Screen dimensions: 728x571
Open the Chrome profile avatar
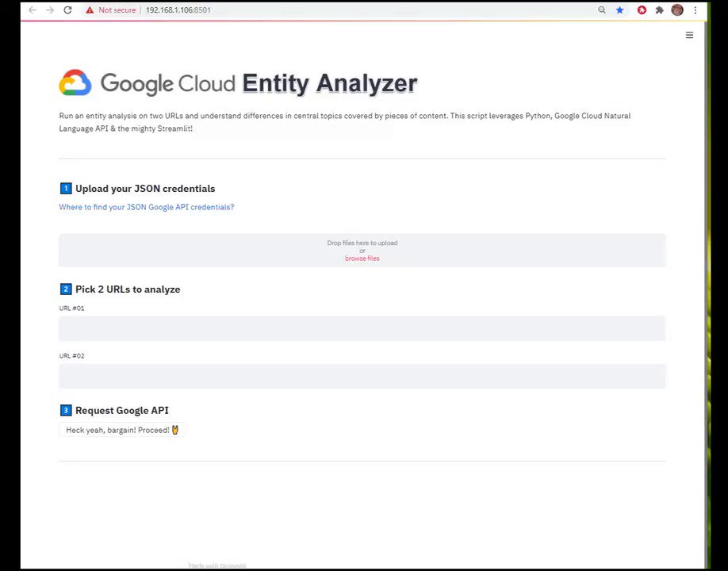coord(676,10)
